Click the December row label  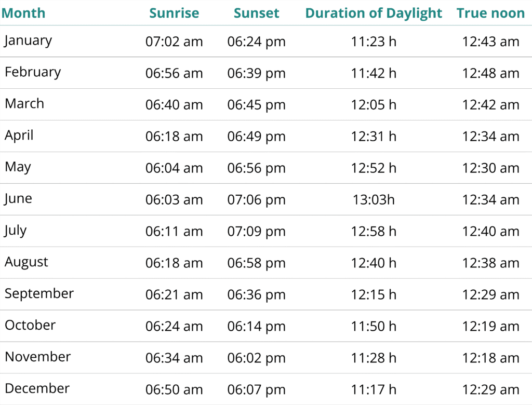(37, 388)
